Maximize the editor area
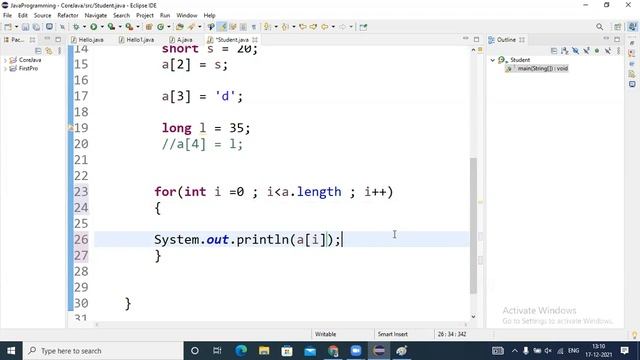Image resolution: width=640 pixels, height=360 pixels. [476, 40]
